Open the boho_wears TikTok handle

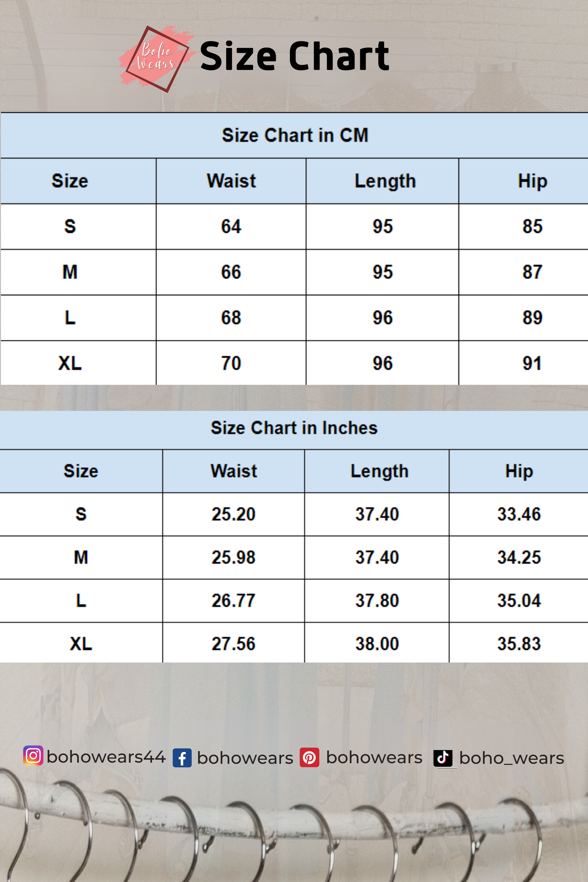coord(512,758)
